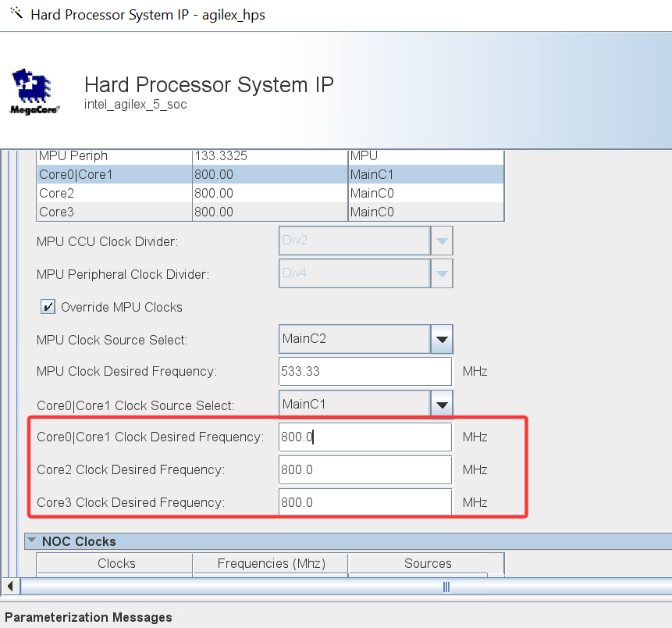Screen dimensions: 672x628
Task: Click the MPU Clock Desired Frequency field
Action: coord(365,371)
